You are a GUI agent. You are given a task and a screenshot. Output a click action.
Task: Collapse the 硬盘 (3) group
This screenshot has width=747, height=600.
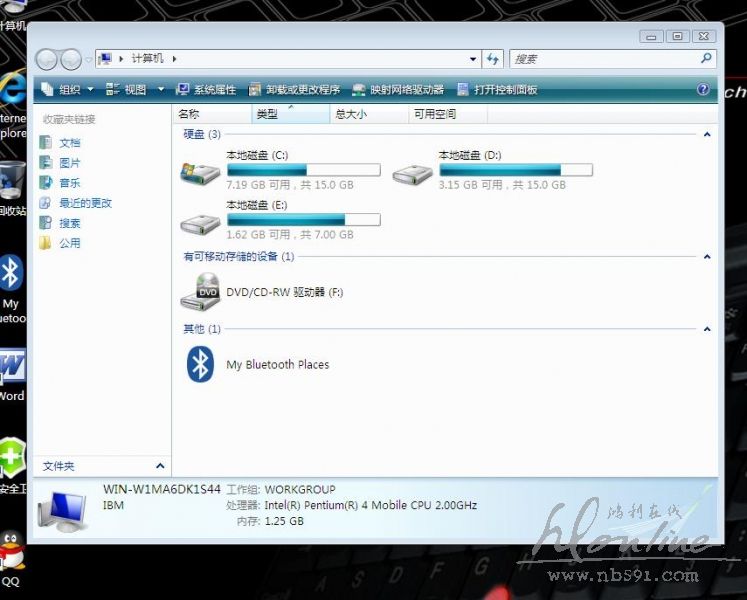tap(707, 134)
